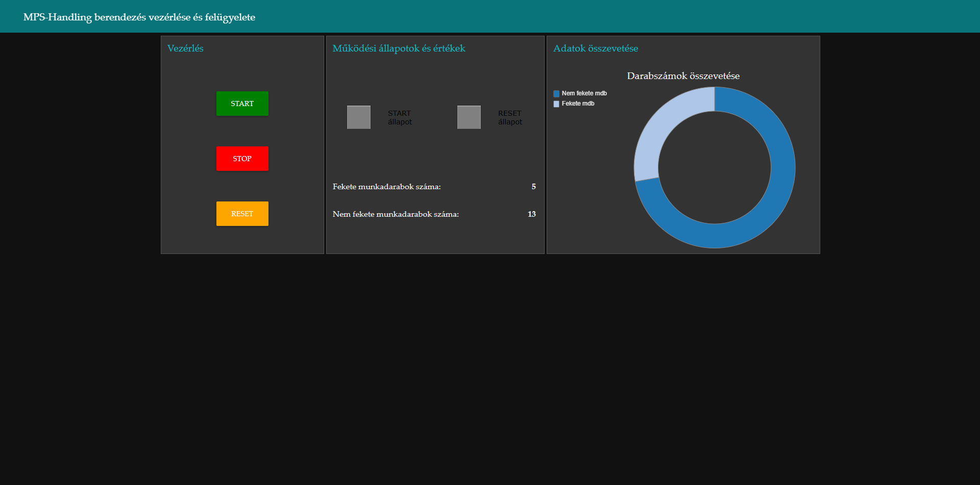This screenshot has width=980, height=485.
Task: Click the 'RESET állapot' text label
Action: 510,118
